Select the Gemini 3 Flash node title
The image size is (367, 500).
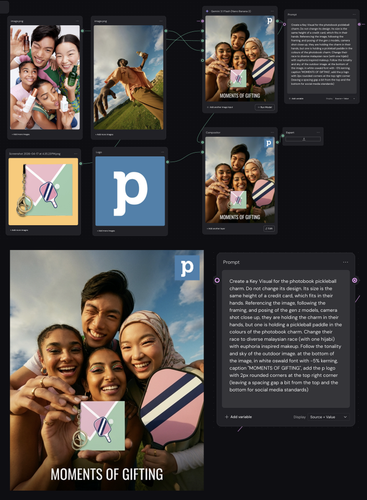231,11
